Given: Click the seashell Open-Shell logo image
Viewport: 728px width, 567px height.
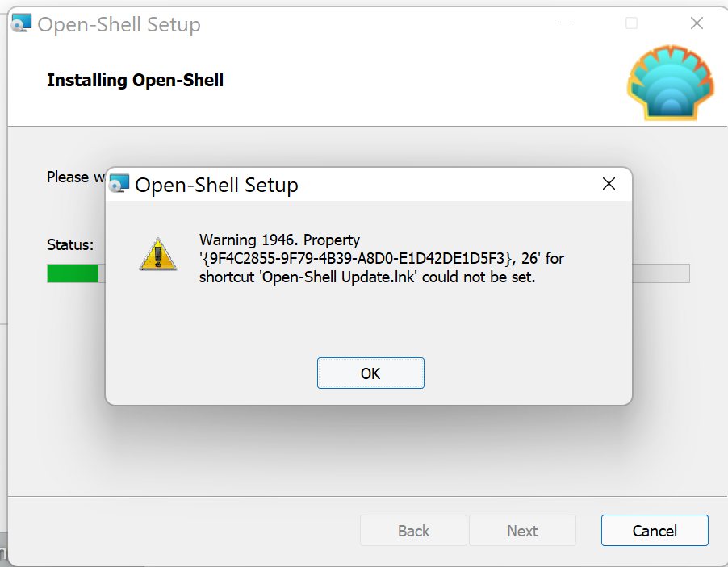Looking at the screenshot, I should 670,82.
